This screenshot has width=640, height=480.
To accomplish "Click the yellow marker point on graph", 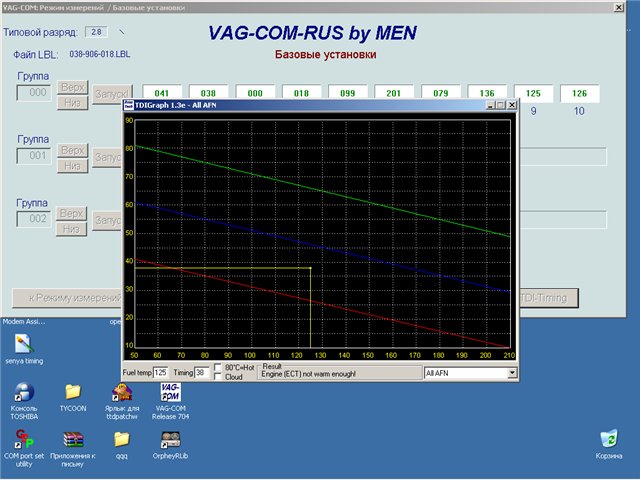I will (x=311, y=268).
